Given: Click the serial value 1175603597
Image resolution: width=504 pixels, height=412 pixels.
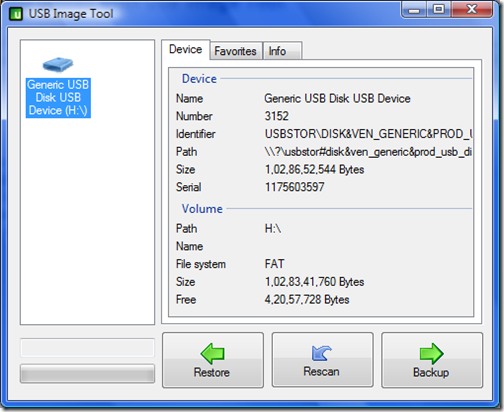Looking at the screenshot, I should click(294, 187).
